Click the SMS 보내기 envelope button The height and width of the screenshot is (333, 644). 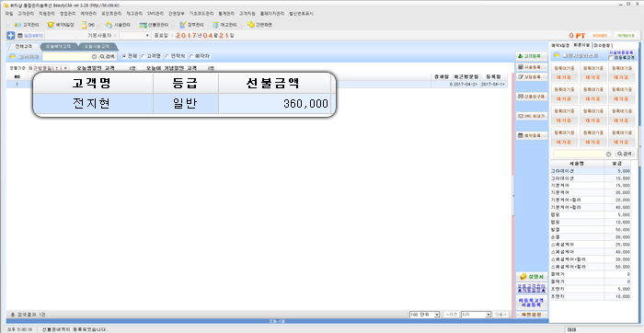click(x=532, y=116)
